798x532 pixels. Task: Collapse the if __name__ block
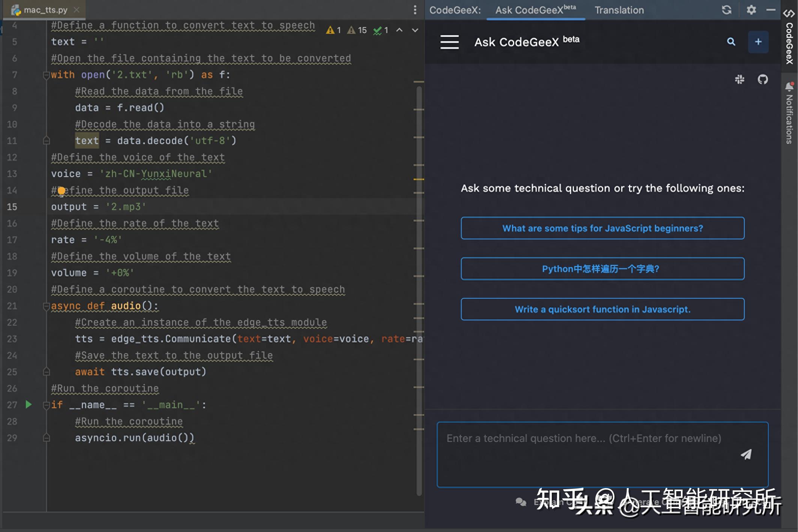pyautogui.click(x=46, y=405)
